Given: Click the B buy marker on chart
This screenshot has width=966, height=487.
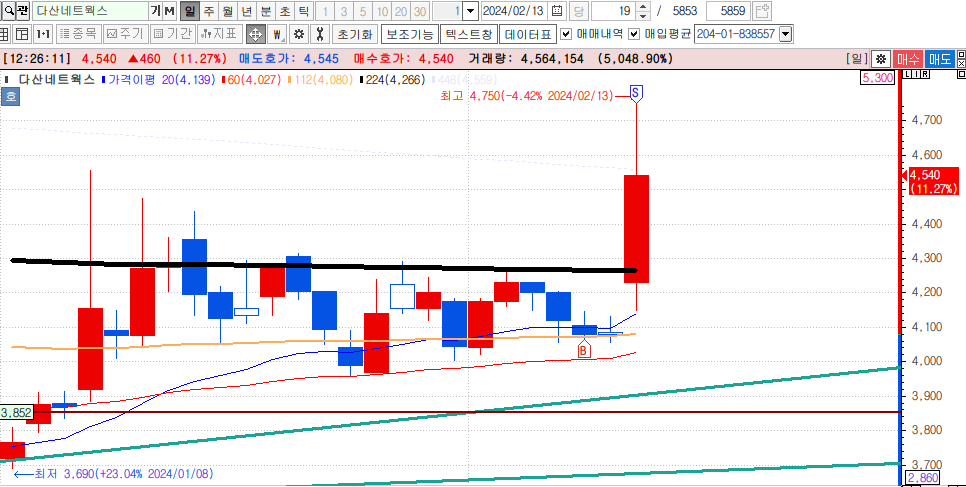Looking at the screenshot, I should pyautogui.click(x=583, y=350).
